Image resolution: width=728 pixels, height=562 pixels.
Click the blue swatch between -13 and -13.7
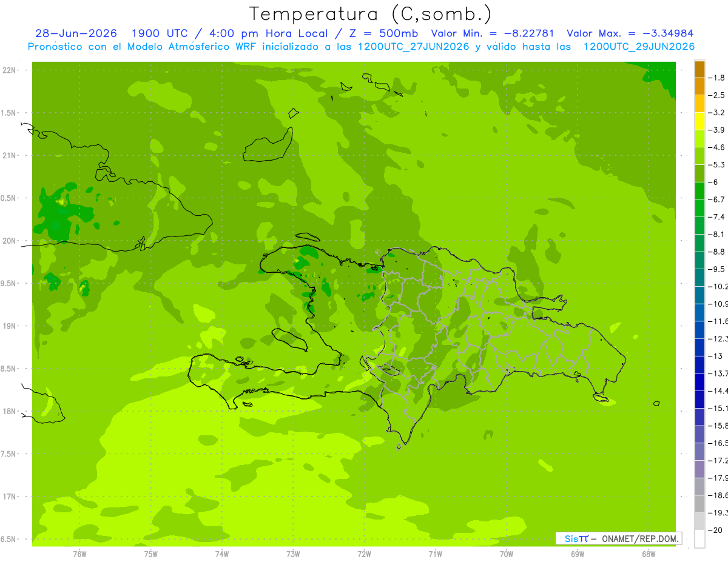coord(699,365)
